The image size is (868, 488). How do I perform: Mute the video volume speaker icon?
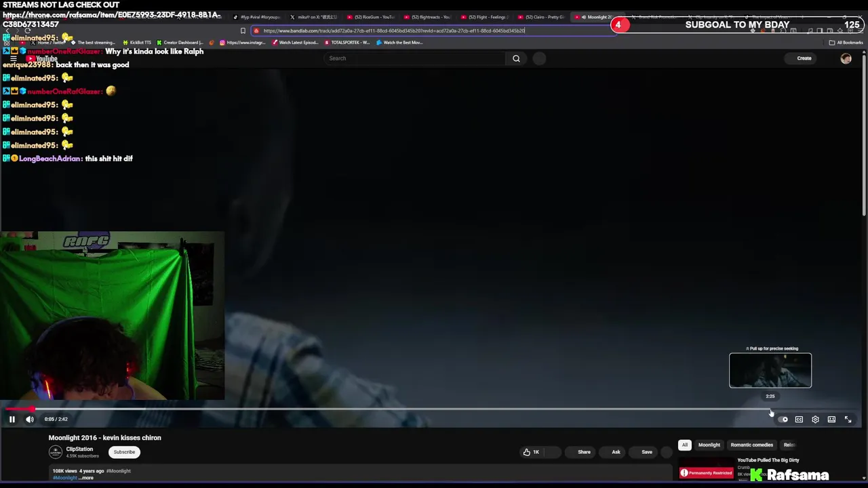(x=30, y=420)
